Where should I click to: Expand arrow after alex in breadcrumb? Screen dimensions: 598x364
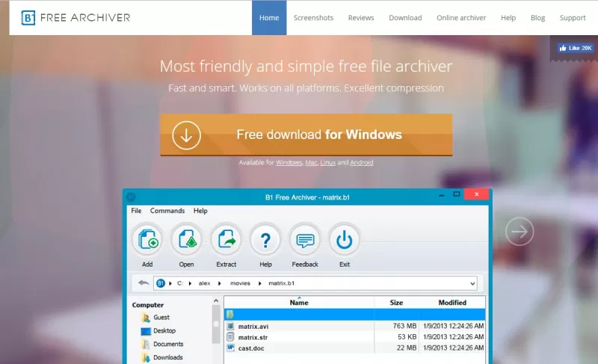[219, 283]
